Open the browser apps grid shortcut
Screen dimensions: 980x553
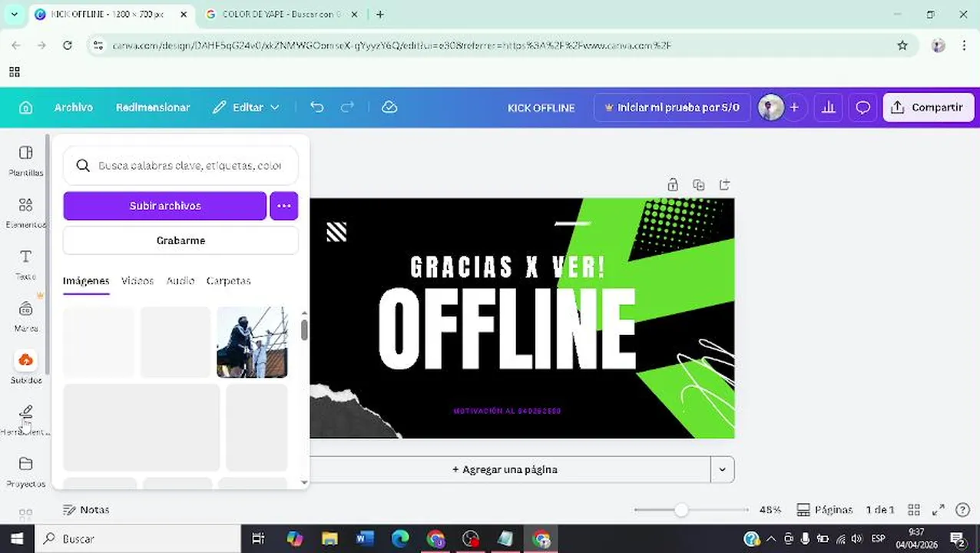14,72
